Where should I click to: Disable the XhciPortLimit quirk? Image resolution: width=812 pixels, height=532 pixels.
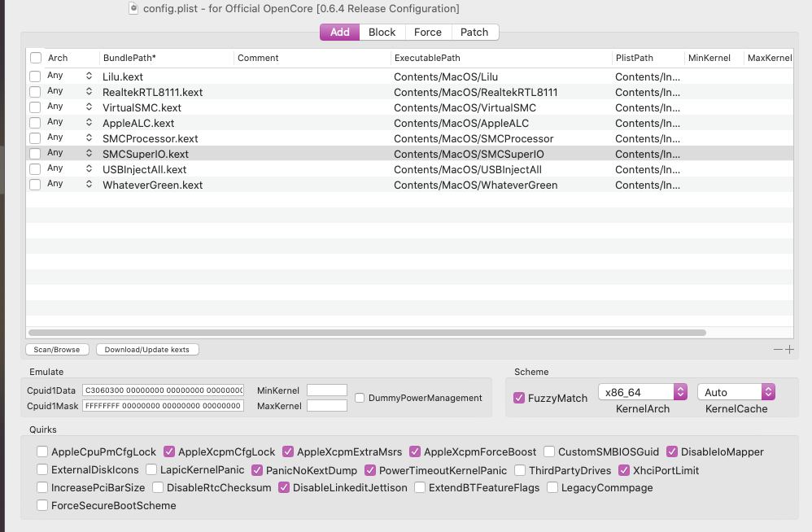(624, 470)
